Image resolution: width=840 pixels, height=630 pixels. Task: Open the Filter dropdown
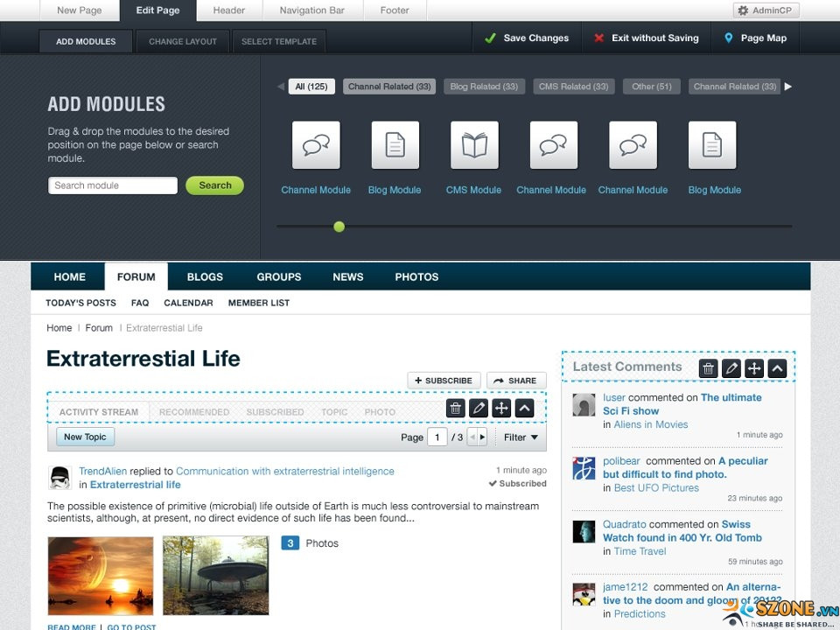pyautogui.click(x=521, y=437)
